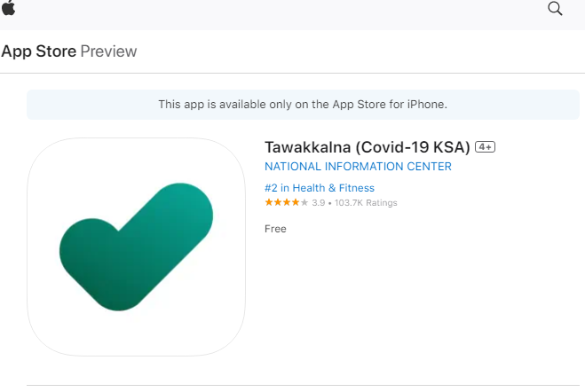This screenshot has height=392, width=585.
Task: Click the word iPhone in the banner
Action: coord(426,105)
